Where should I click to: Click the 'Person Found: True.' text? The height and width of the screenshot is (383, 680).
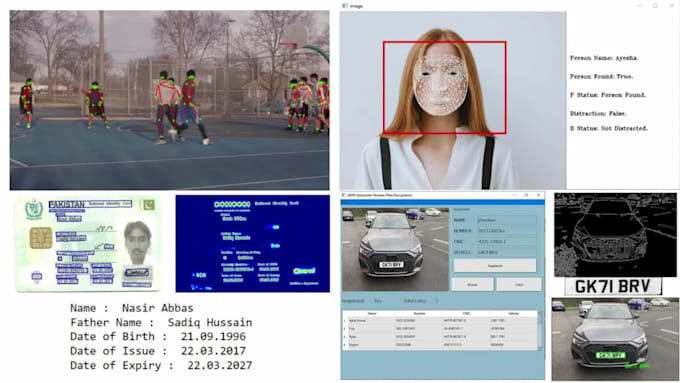pos(602,76)
